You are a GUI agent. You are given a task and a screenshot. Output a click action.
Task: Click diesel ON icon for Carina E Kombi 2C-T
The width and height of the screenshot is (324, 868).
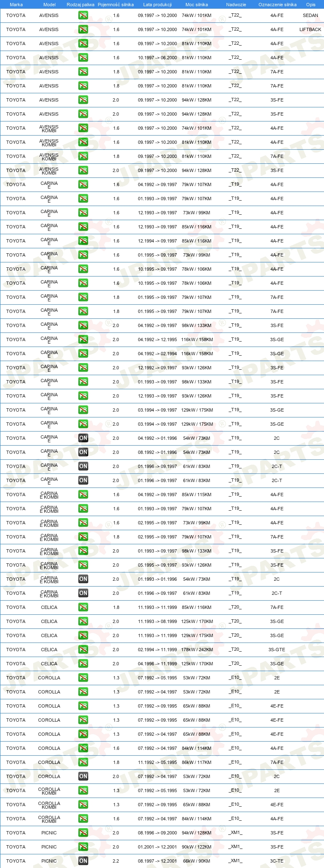(83, 593)
